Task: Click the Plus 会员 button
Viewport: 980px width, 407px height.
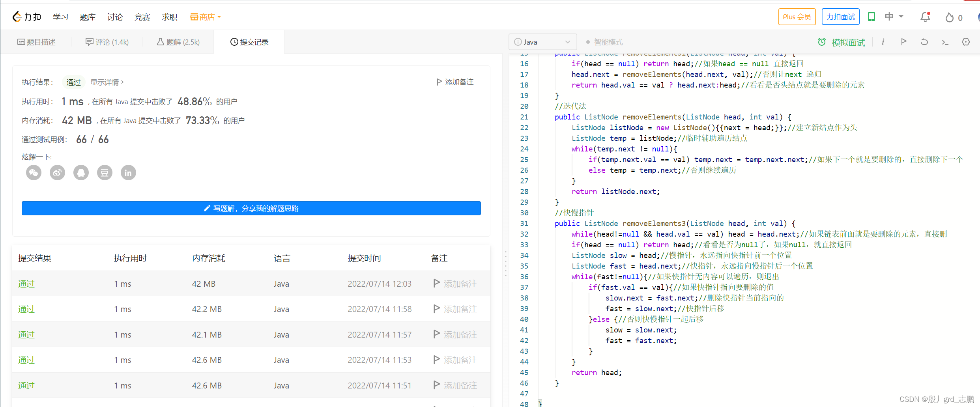Action: 797,17
